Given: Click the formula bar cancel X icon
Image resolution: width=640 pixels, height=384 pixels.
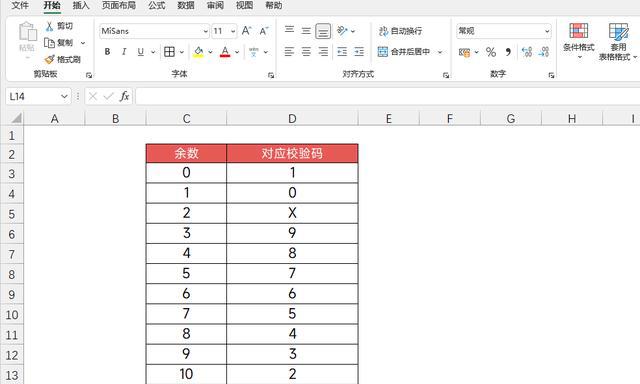Looking at the screenshot, I should point(93,96).
